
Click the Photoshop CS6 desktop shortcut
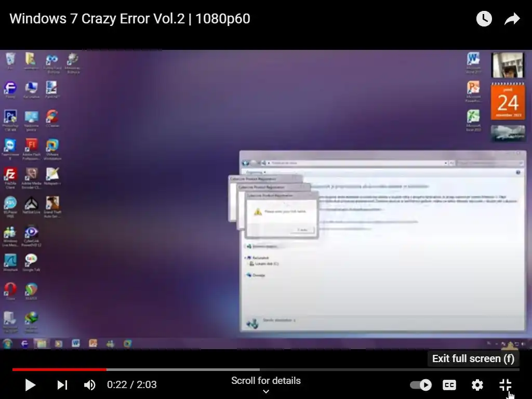(10, 120)
